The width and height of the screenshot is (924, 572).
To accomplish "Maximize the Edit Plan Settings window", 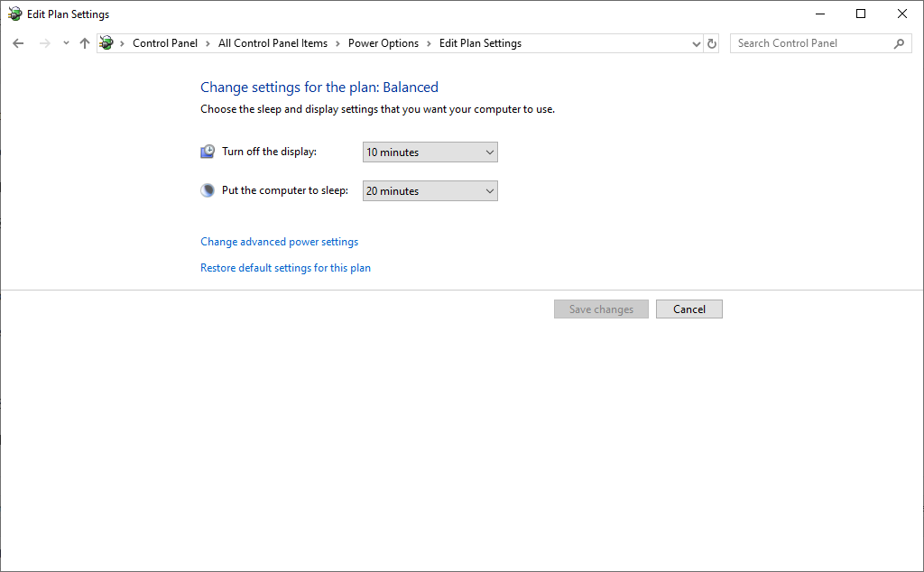I will pyautogui.click(x=861, y=14).
